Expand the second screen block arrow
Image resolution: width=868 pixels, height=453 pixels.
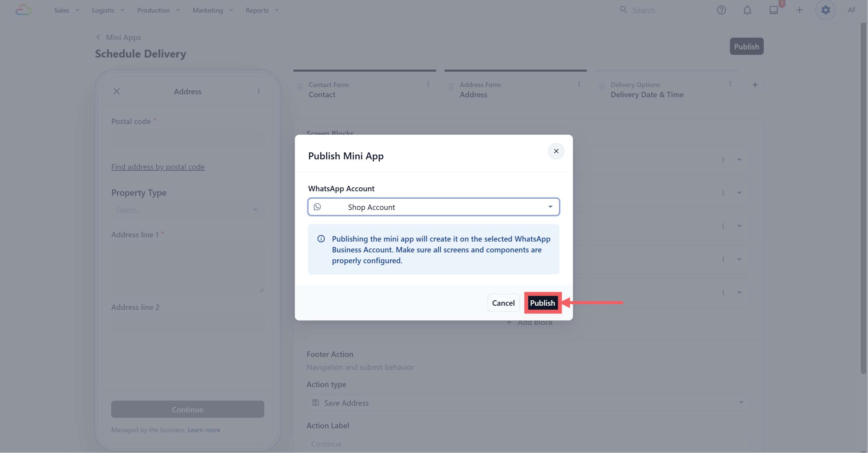pyautogui.click(x=739, y=193)
